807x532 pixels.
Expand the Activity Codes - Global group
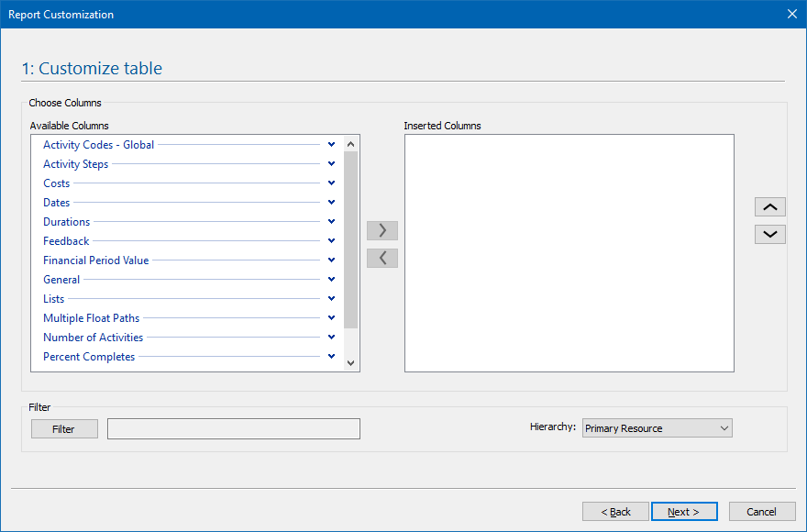point(331,145)
